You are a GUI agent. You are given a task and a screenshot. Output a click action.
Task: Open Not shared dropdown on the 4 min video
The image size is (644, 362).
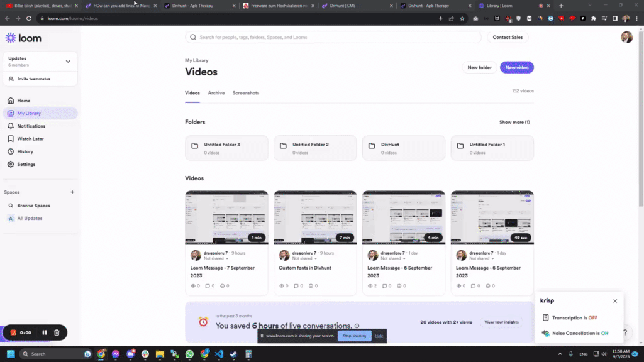point(393,258)
